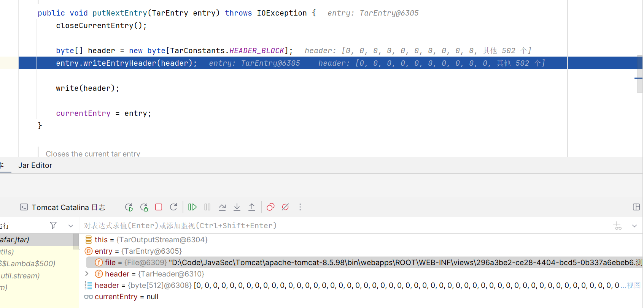Screen dimensions: 644x308
Task: Select the $$Lambda$500 frame entry
Action: point(27,264)
